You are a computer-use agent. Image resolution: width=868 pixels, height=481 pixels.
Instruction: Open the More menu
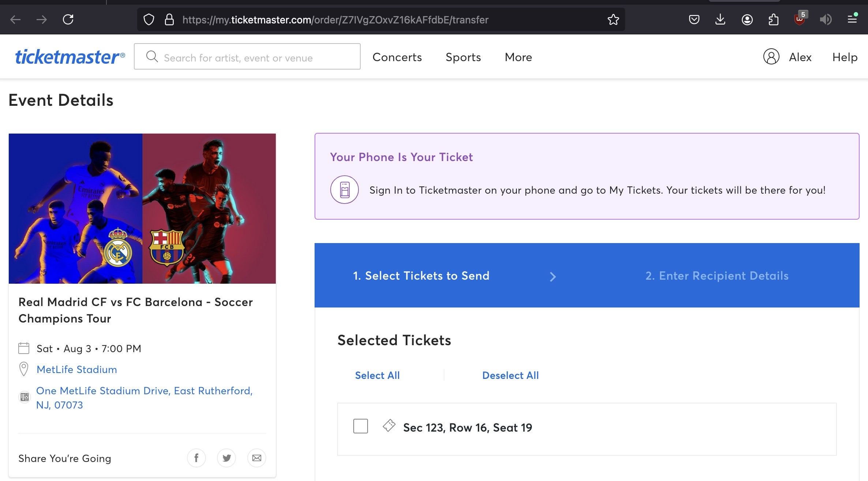point(518,57)
